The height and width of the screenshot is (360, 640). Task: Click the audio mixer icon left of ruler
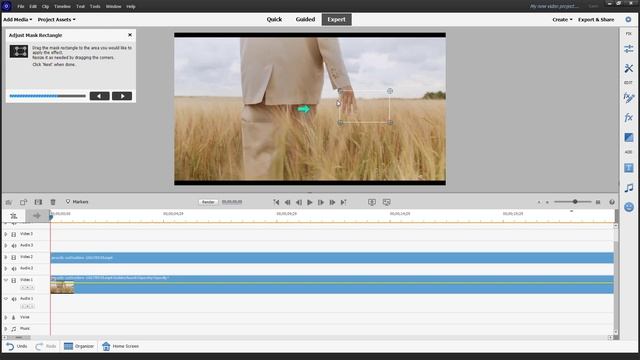13,216
